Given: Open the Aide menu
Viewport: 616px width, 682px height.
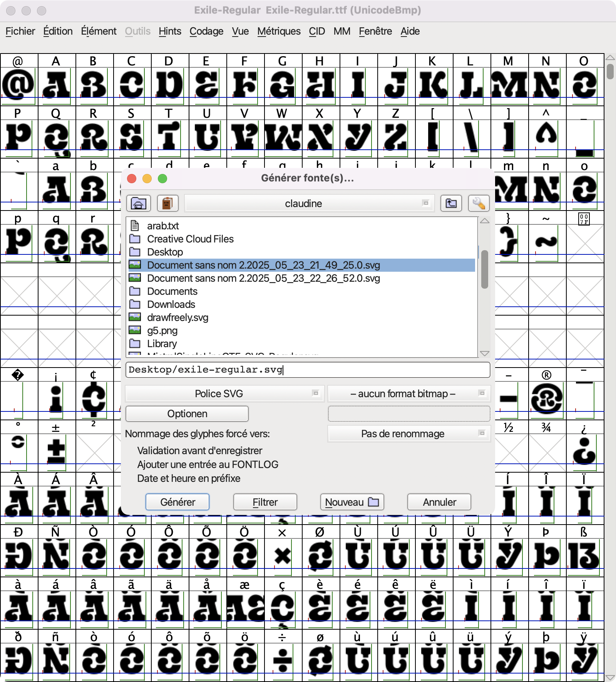Looking at the screenshot, I should point(410,31).
